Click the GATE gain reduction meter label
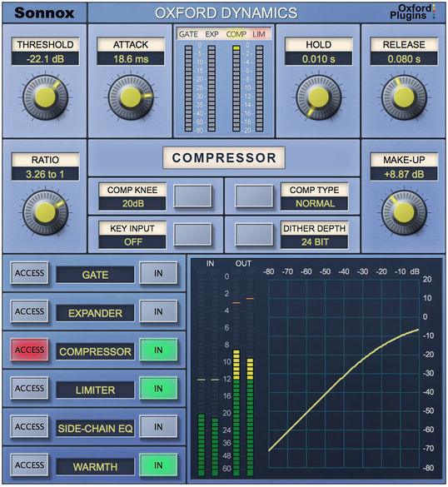 (x=188, y=34)
